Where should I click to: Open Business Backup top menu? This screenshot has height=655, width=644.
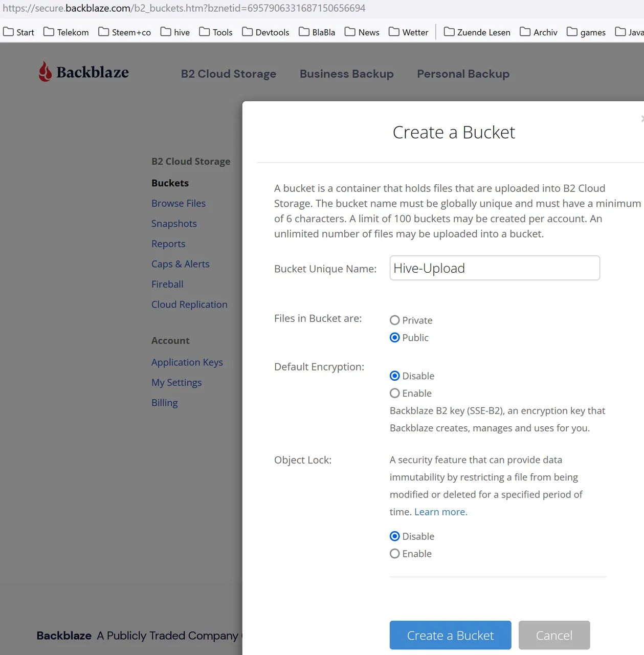tap(347, 74)
